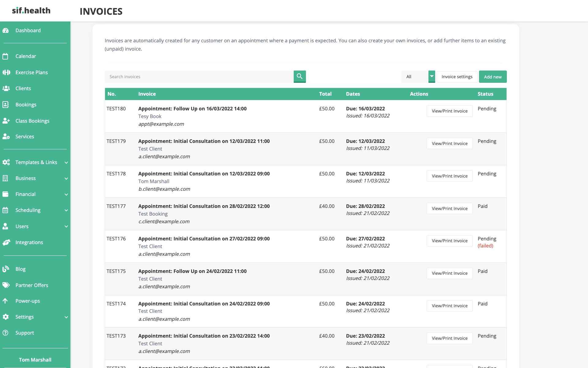588x368 pixels.
Task: Expand the Templates & Links submenu chevron
Action: point(66,163)
